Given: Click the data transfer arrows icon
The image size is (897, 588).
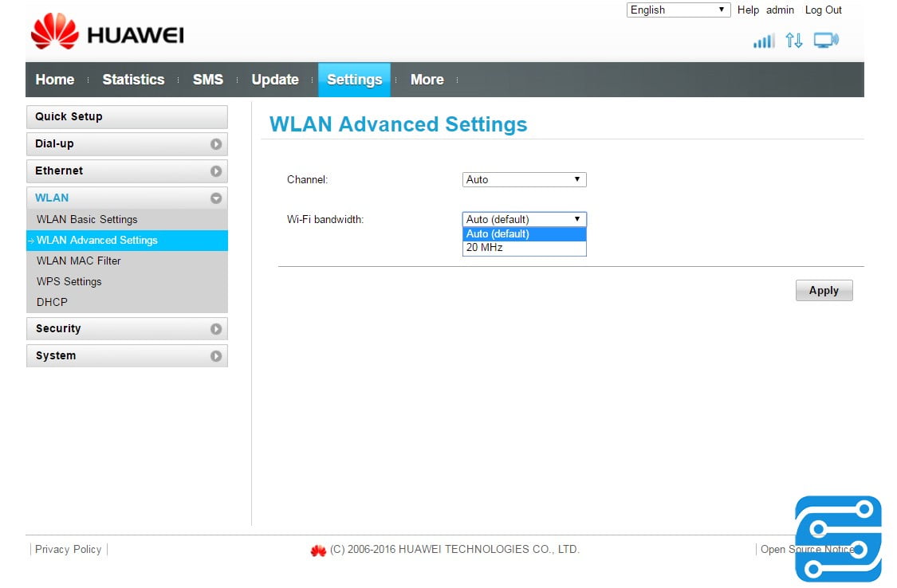Looking at the screenshot, I should click(x=793, y=40).
